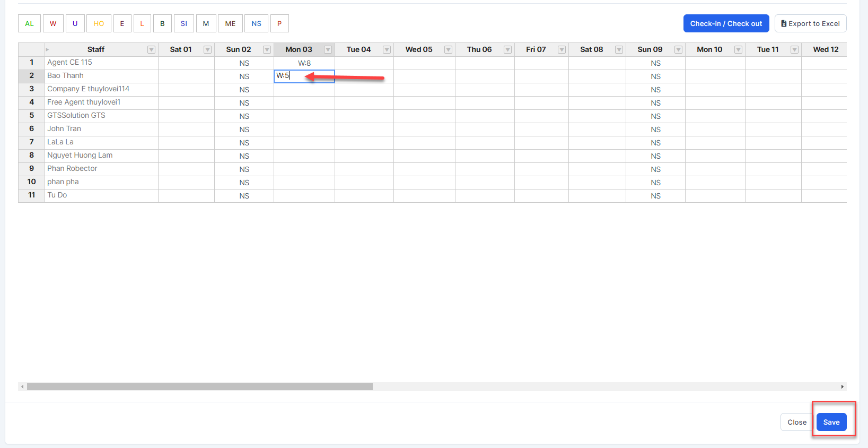Click the Check-in / Check out button
Viewport: 868px width, 448px height.
pyautogui.click(x=726, y=23)
